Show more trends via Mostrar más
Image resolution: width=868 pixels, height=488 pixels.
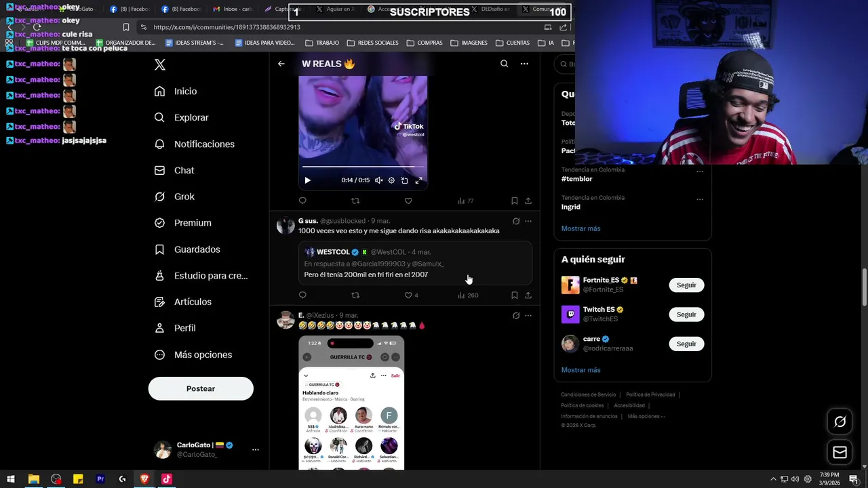pyautogui.click(x=581, y=228)
